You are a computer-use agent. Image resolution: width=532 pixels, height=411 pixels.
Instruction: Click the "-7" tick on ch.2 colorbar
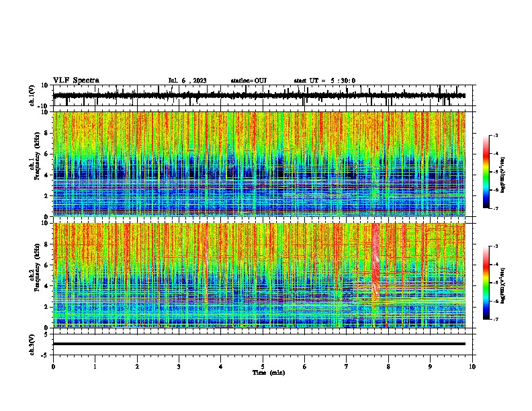tap(496, 319)
